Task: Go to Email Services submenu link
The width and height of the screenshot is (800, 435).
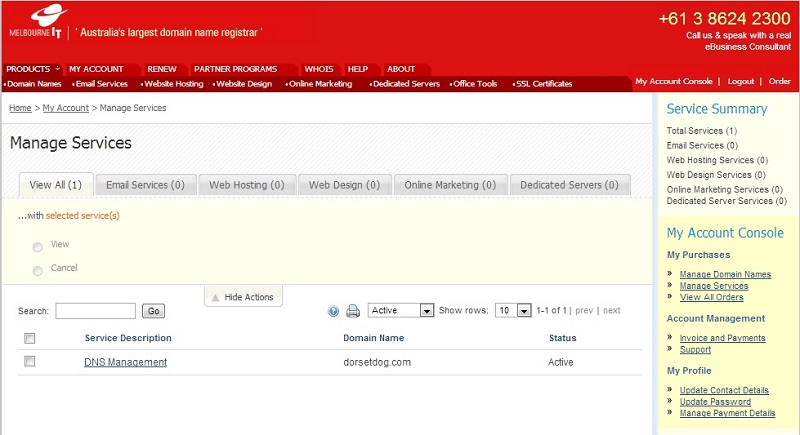Action: (101, 84)
